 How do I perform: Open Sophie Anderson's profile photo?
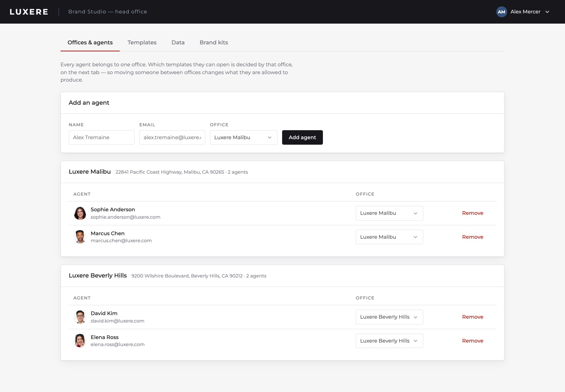[80, 213]
